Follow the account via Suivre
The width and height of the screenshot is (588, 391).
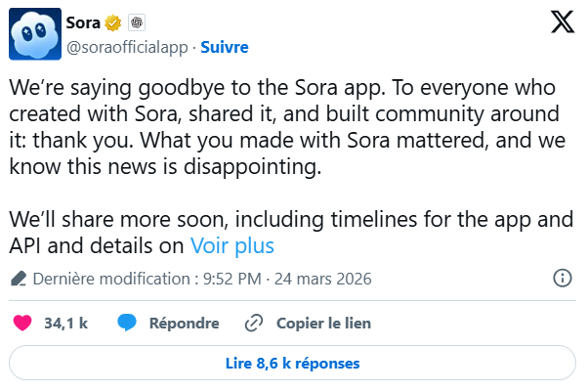(224, 46)
